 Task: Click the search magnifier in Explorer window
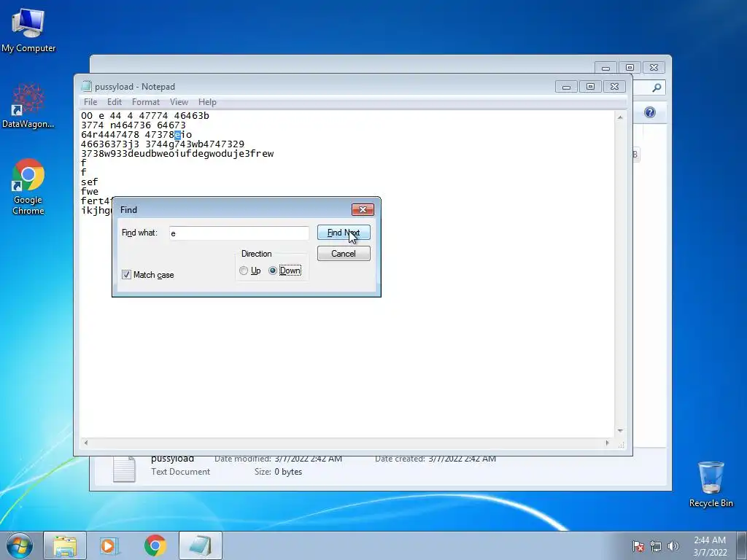(x=657, y=87)
